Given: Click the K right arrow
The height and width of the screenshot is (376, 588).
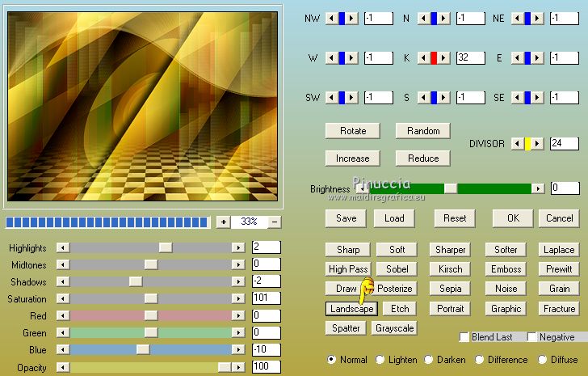Looking at the screenshot, I should [443, 57].
